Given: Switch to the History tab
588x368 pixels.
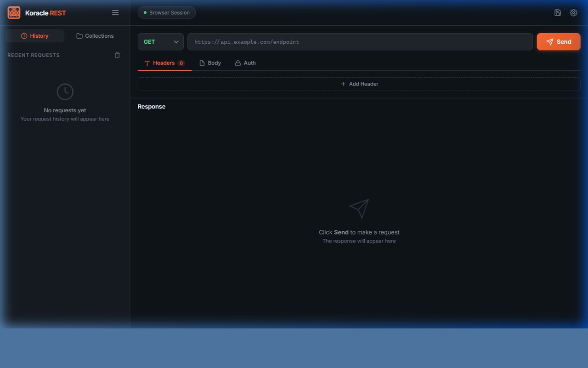Looking at the screenshot, I should [x=35, y=36].
